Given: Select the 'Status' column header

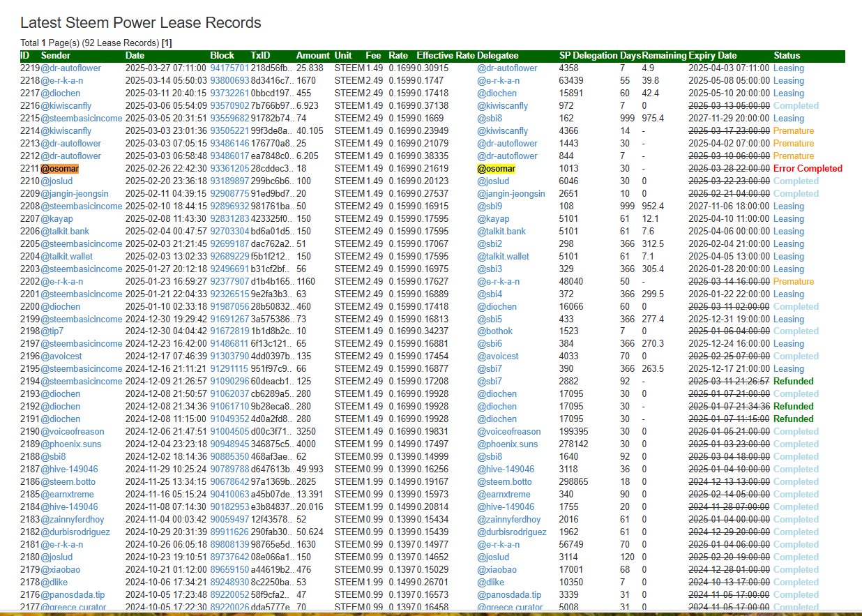Looking at the screenshot, I should point(787,56).
